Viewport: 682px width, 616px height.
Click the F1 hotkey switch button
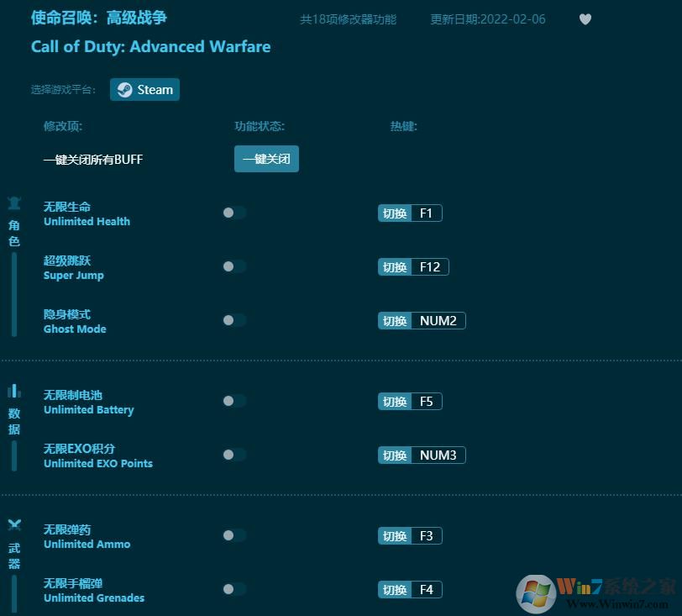[x=395, y=213]
